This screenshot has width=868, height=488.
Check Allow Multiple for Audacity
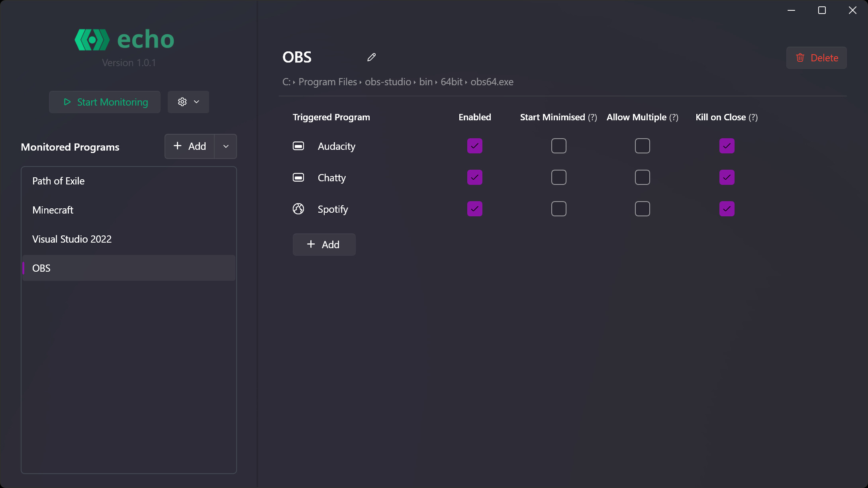coord(642,146)
